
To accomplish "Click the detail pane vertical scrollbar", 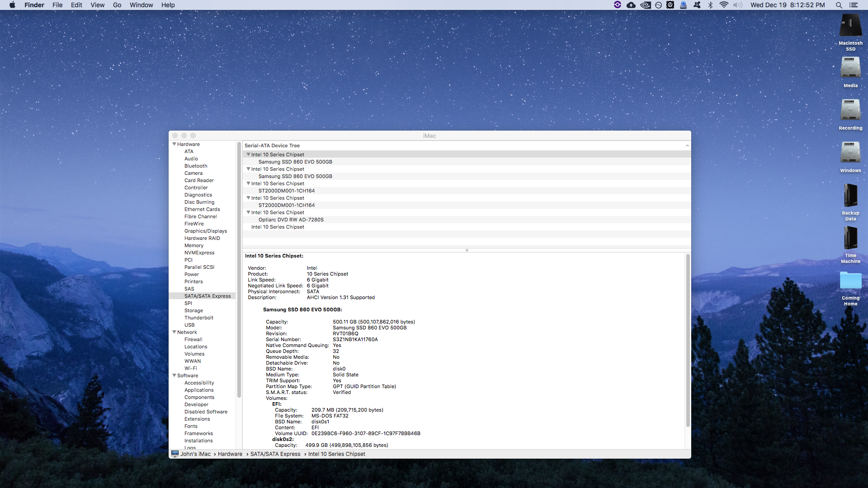I will tap(688, 339).
